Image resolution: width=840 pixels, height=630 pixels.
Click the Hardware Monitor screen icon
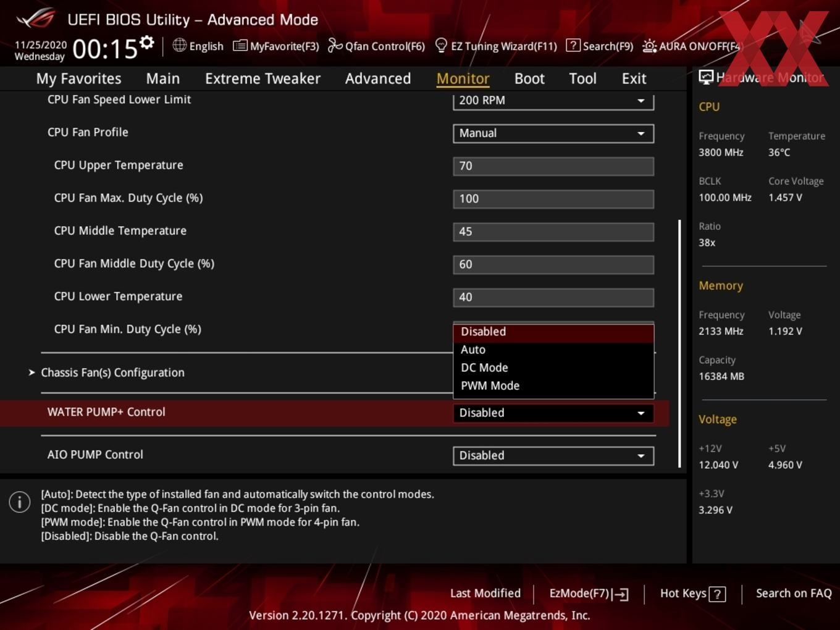[x=706, y=77]
